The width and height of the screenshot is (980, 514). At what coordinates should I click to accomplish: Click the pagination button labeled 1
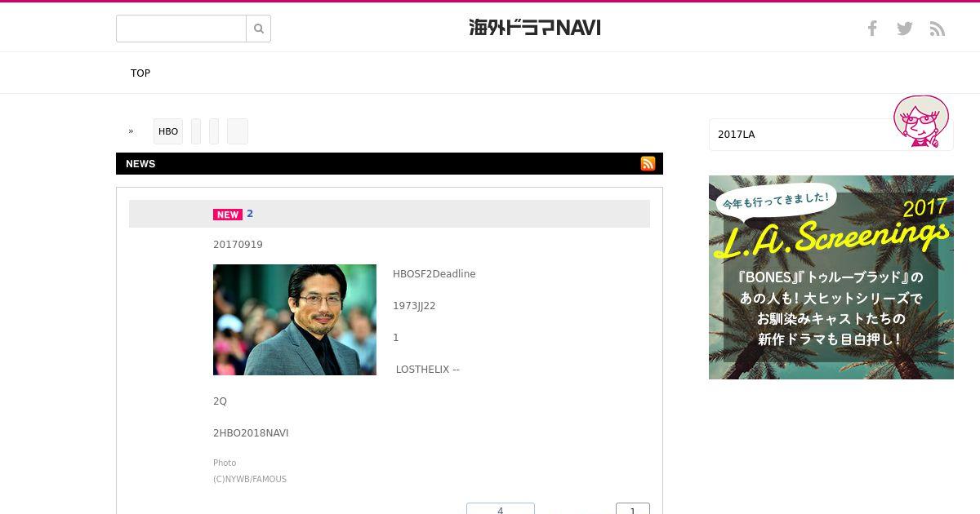click(x=633, y=509)
